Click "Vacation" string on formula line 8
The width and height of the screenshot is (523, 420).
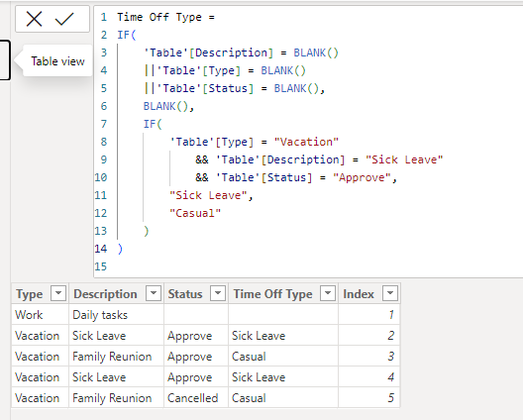coord(306,142)
